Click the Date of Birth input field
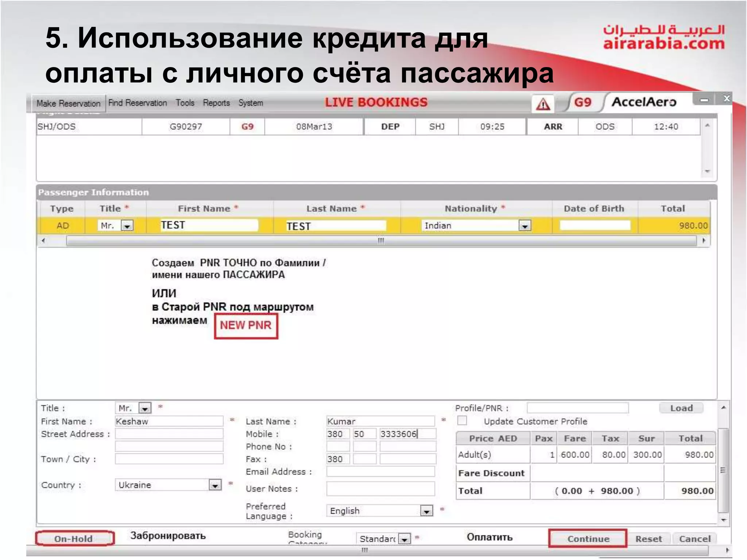This screenshot has height=560, width=747. (x=595, y=225)
